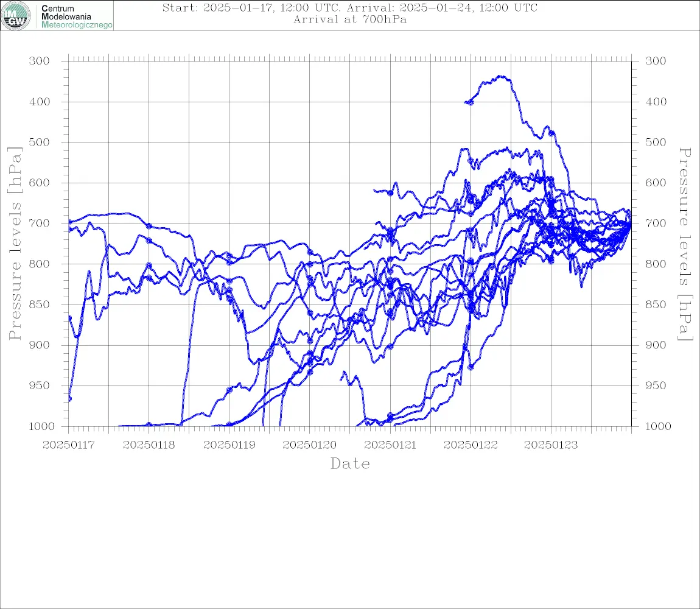Click the left axis 600 label
700x609 pixels.
pos(40,183)
